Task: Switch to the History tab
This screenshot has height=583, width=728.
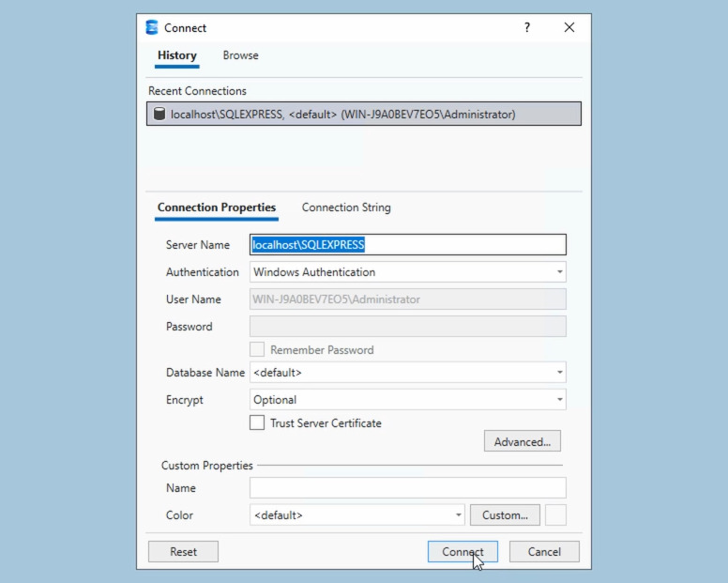Action: (177, 55)
